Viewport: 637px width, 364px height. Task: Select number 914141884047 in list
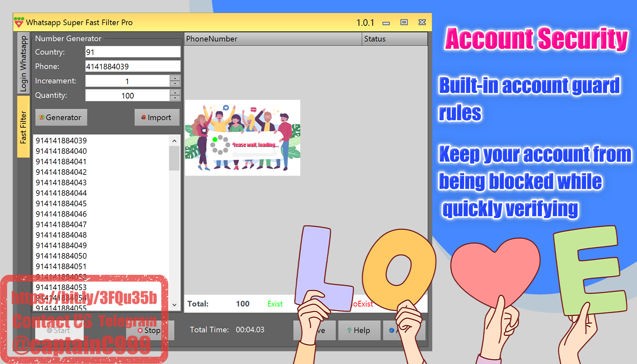point(61,224)
